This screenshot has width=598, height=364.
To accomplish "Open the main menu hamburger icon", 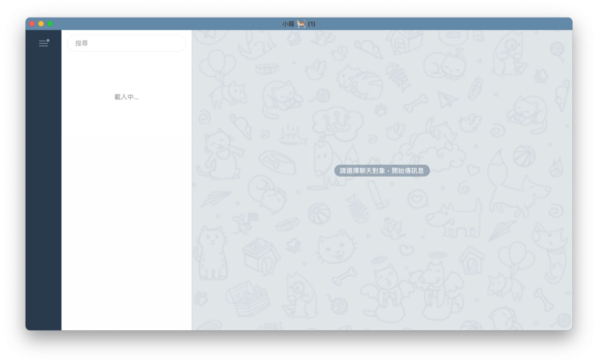I will point(43,43).
